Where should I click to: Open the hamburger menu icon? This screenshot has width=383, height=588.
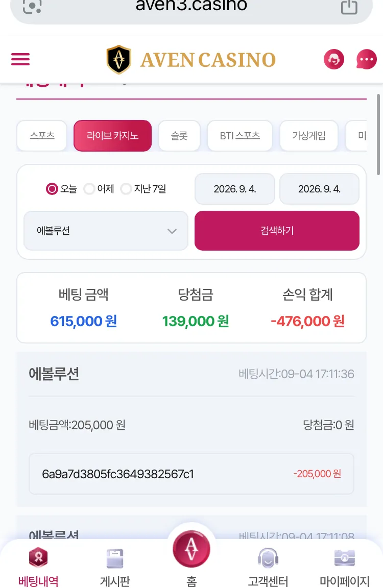(20, 59)
